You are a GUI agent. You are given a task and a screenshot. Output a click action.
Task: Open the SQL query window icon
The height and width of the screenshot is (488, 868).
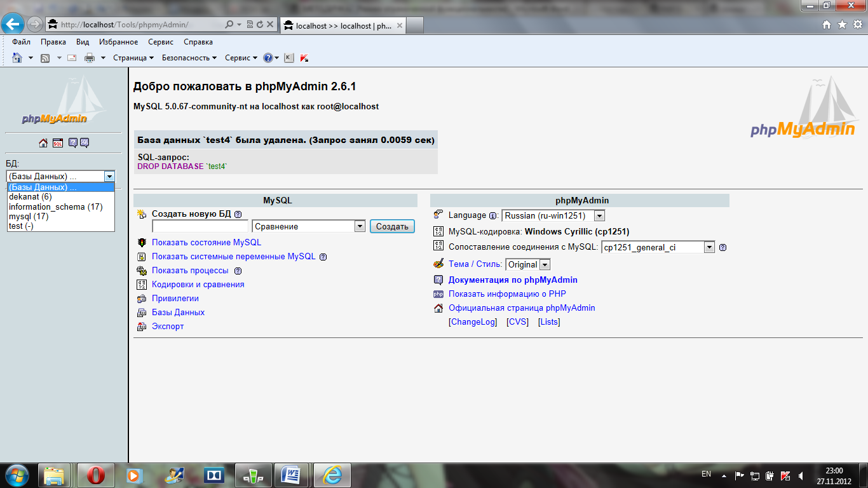pos(58,143)
